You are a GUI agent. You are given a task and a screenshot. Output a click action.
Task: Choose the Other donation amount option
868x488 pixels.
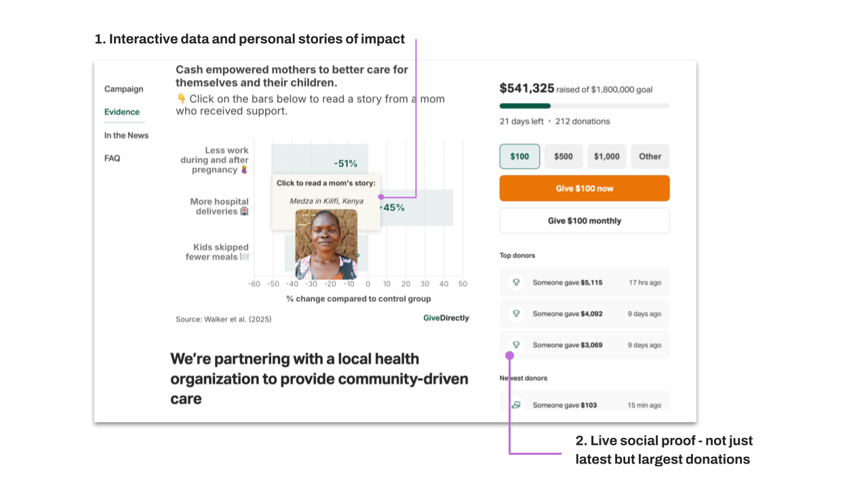(650, 157)
